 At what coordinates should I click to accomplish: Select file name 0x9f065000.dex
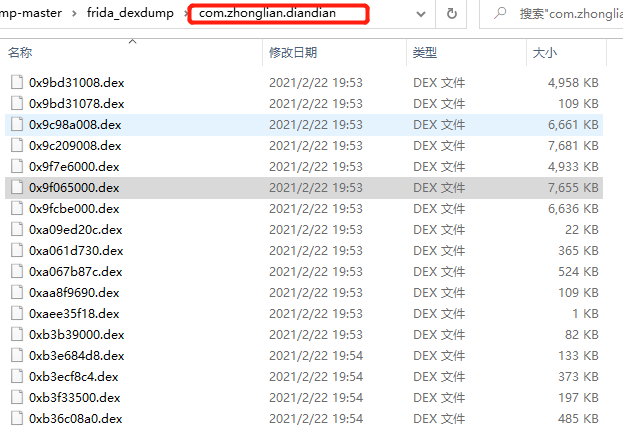click(74, 188)
